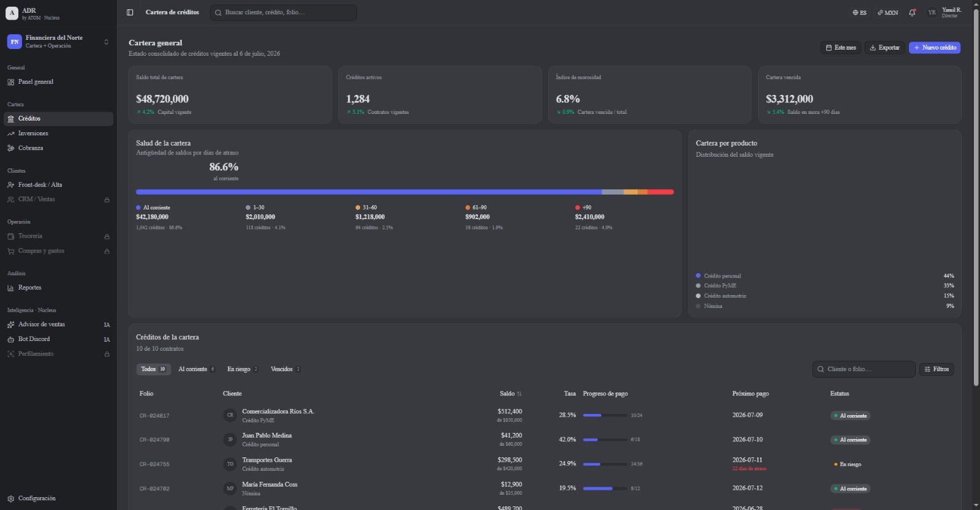The image size is (980, 510).
Task: Change currency via MXN selector
Action: [x=888, y=12]
